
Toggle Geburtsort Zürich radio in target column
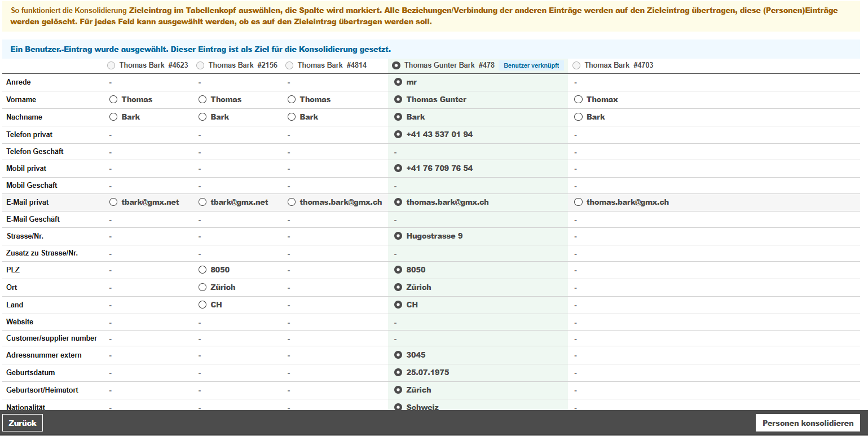[x=398, y=390]
